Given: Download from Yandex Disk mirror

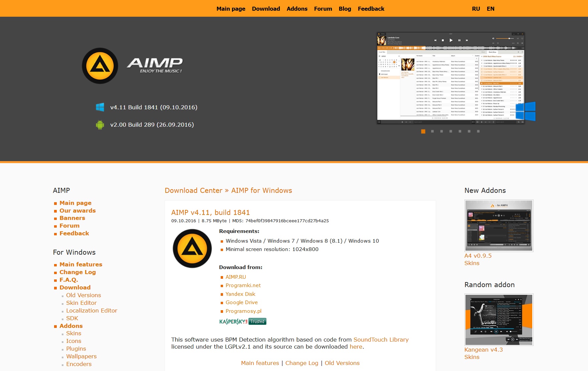Looking at the screenshot, I should click(x=240, y=294).
